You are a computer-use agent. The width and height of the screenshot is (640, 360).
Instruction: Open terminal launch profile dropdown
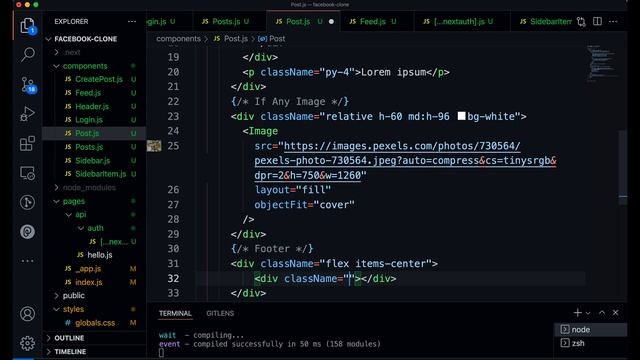588,313
